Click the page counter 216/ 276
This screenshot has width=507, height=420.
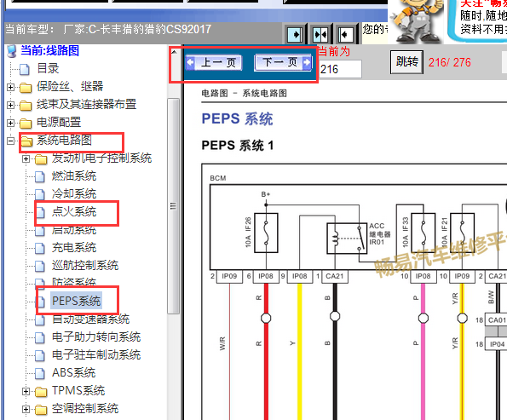[x=449, y=62]
